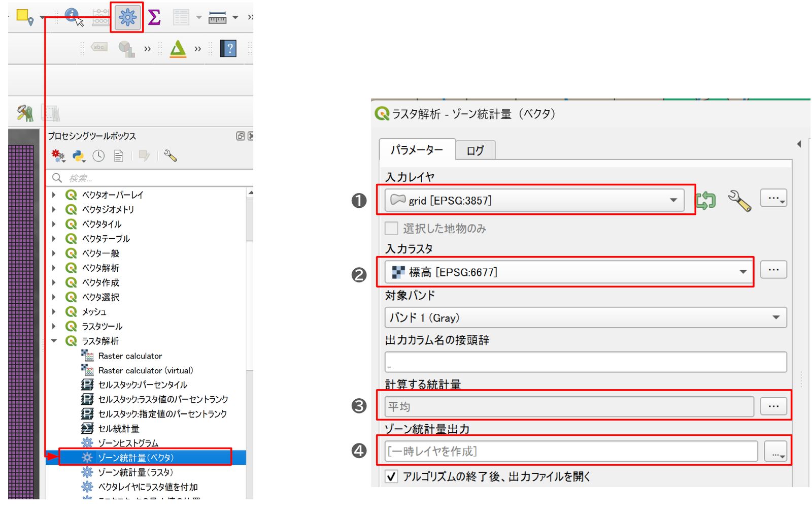This screenshot has height=511, width=812.
Task: Open the Python scripts icon in toolbox
Action: pos(79,156)
